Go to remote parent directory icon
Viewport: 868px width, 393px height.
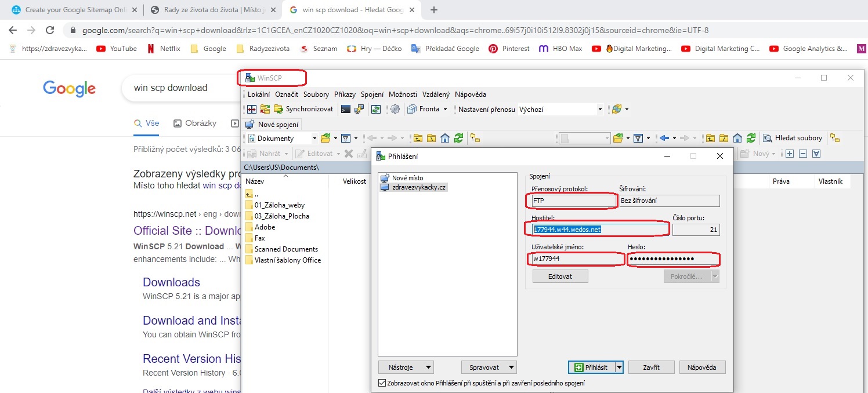point(710,138)
